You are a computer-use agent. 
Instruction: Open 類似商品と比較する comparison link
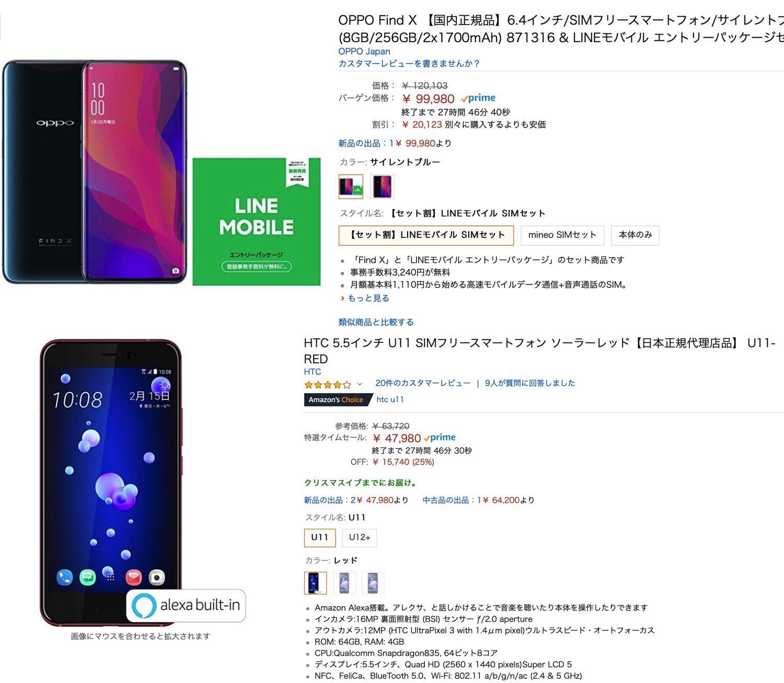[376, 322]
